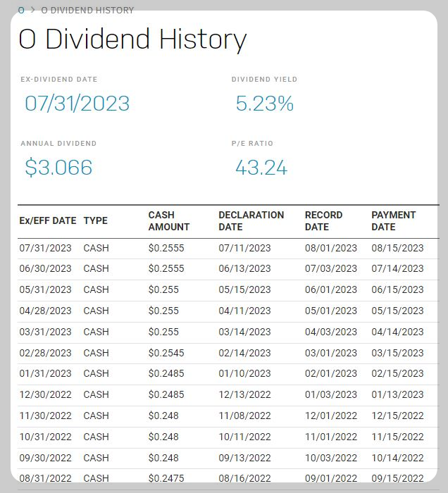This screenshot has height=493, width=448.
Task: Click ex date 08/31/2022
Action: pos(46,478)
